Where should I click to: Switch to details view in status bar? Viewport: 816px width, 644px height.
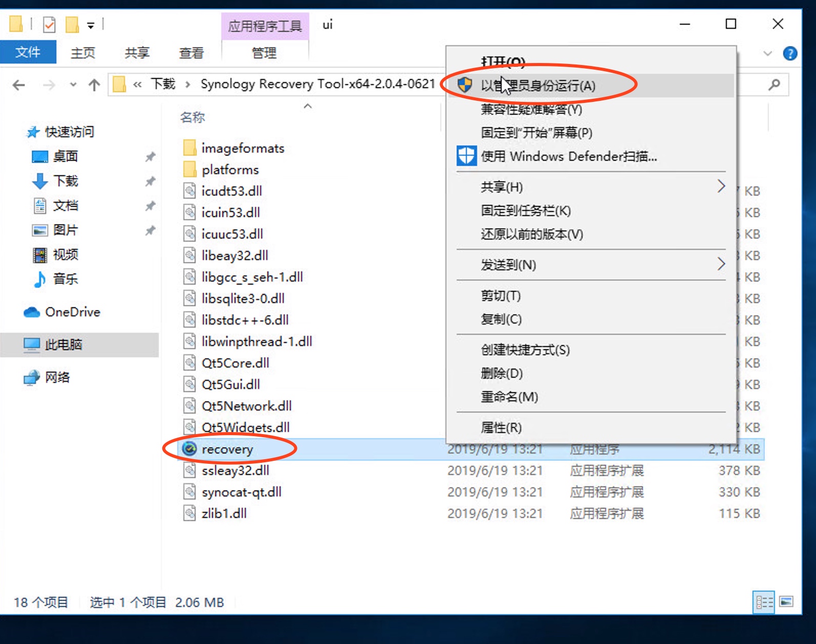point(764,602)
